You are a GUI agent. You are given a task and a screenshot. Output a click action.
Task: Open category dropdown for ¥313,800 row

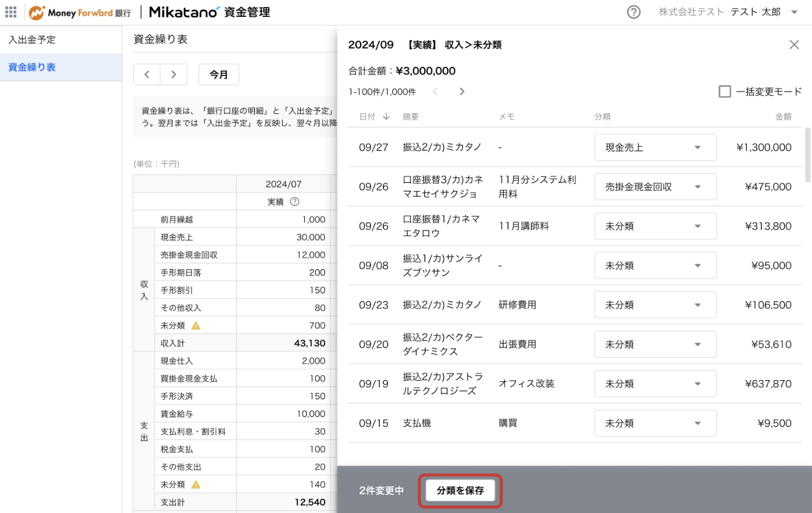coord(655,226)
